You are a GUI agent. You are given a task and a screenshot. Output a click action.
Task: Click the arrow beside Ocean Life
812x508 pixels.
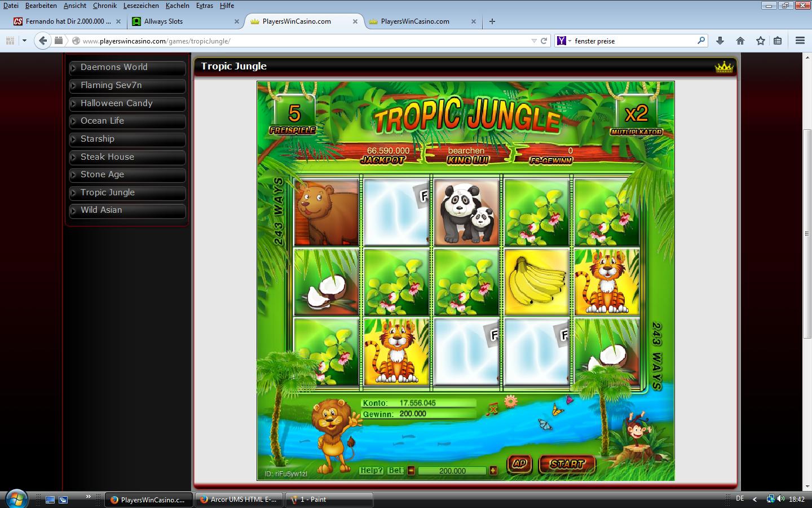click(x=73, y=122)
